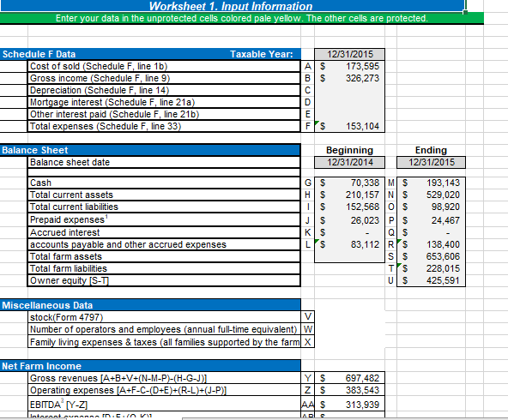
Task: Click the empty Other interest paid input cell
Action: coord(349,114)
